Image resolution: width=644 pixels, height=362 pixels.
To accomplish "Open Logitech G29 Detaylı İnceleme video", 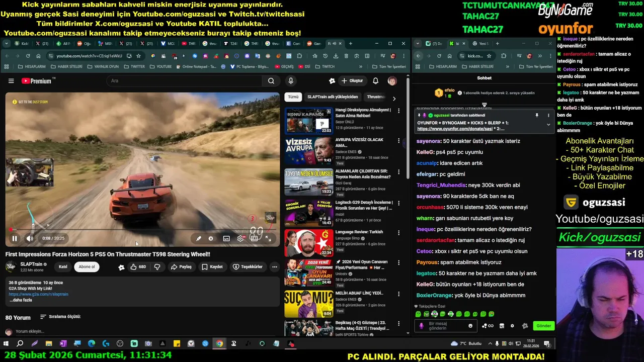I will pyautogui.click(x=309, y=213).
